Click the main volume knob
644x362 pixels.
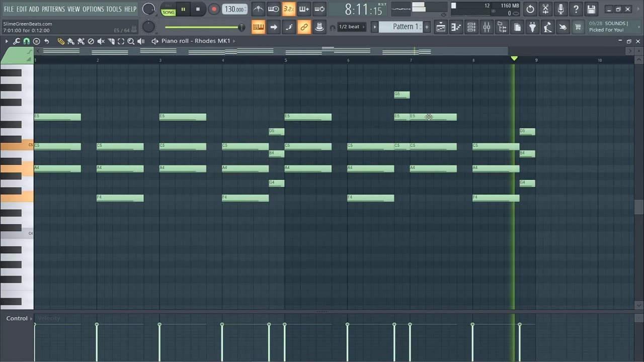[x=148, y=9]
